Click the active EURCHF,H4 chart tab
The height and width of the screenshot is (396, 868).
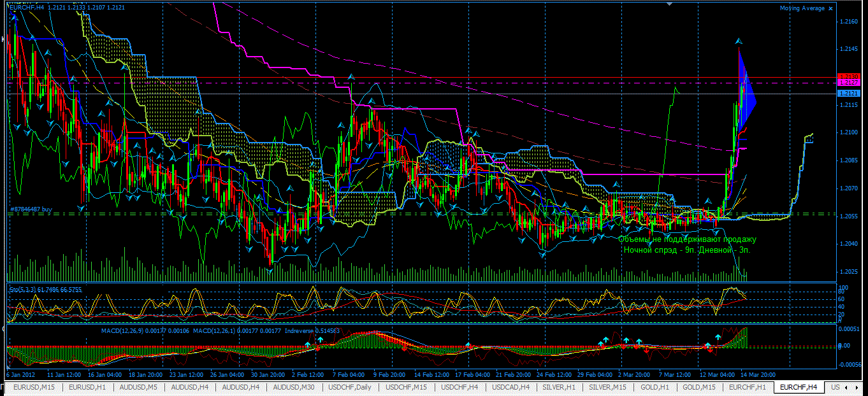pos(799,387)
